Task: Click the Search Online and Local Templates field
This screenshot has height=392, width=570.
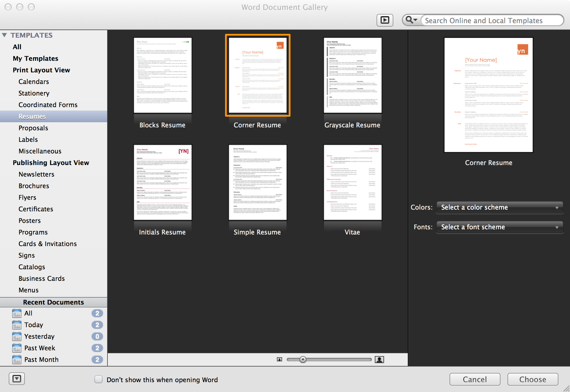Action: [x=492, y=21]
